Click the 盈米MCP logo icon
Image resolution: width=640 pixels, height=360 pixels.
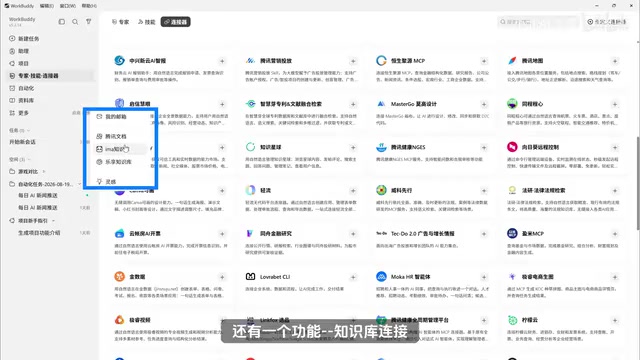[x=512, y=233]
